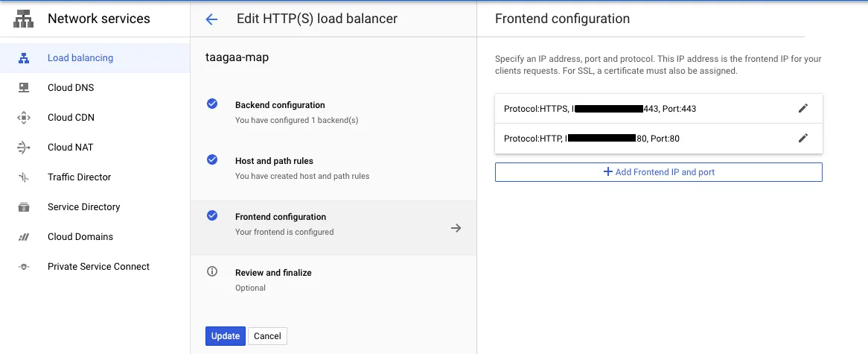Click the Backend configuration checkmark
This screenshot has width=868, height=354.
[212, 104]
